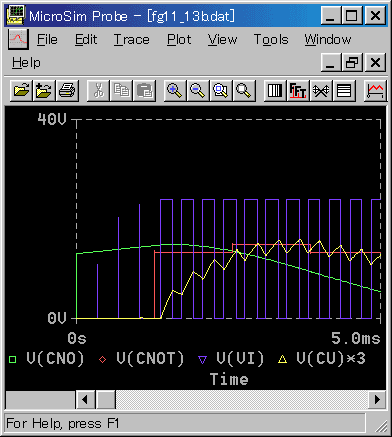Open the Tools menu

271,40
